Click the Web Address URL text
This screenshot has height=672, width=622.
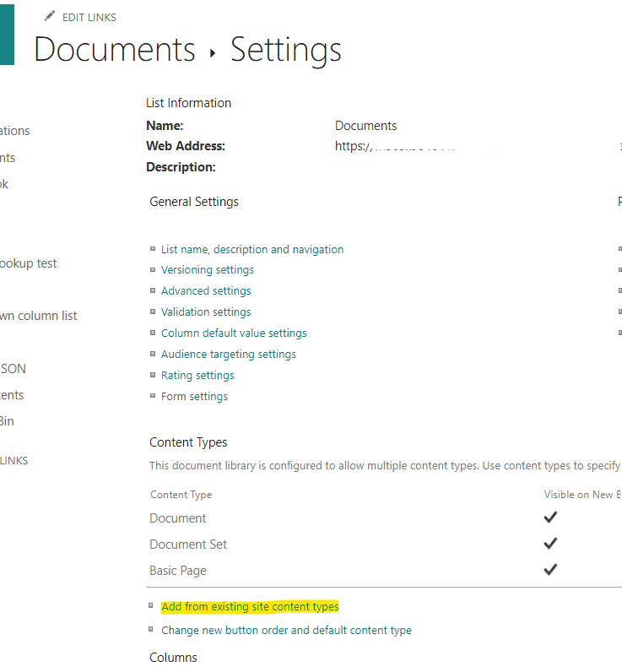(x=394, y=147)
